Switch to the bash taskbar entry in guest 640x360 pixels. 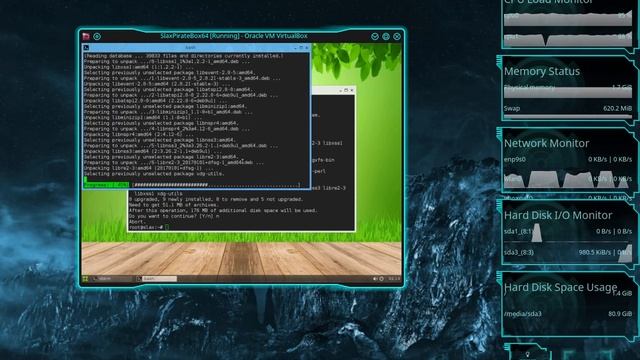coord(156,279)
